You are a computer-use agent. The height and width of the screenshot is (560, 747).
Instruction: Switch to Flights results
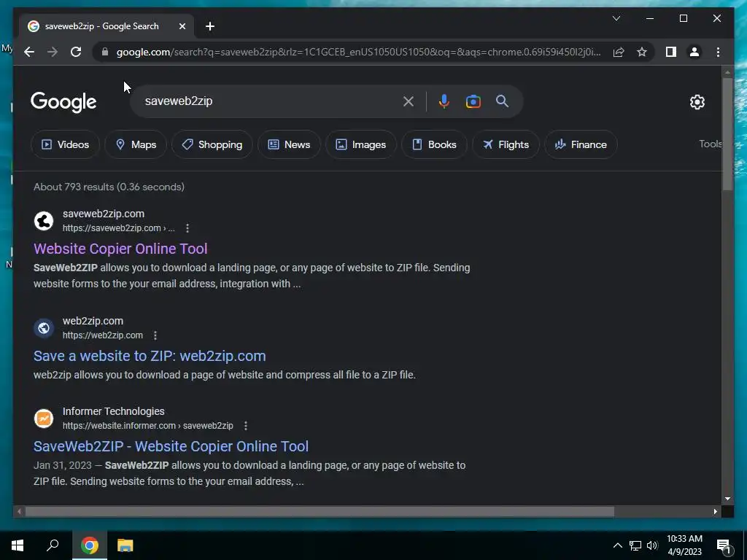[x=506, y=145]
